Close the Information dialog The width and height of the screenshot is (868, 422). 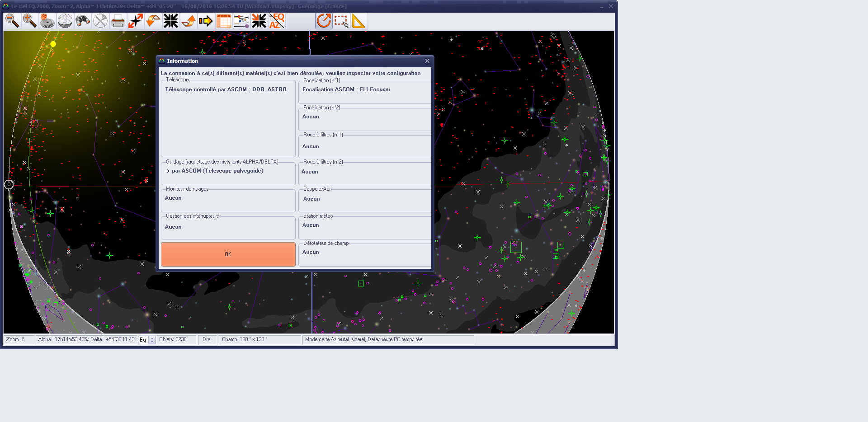click(x=427, y=61)
